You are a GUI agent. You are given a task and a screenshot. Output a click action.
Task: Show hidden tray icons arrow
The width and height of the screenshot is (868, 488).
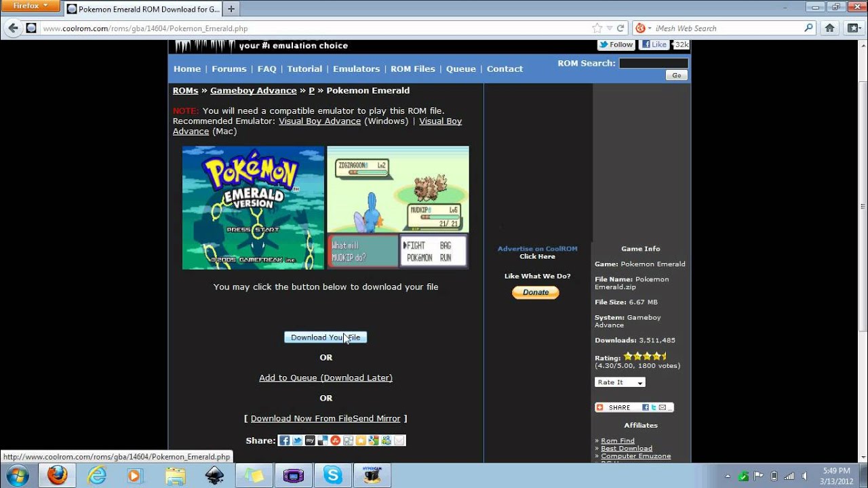coord(727,476)
